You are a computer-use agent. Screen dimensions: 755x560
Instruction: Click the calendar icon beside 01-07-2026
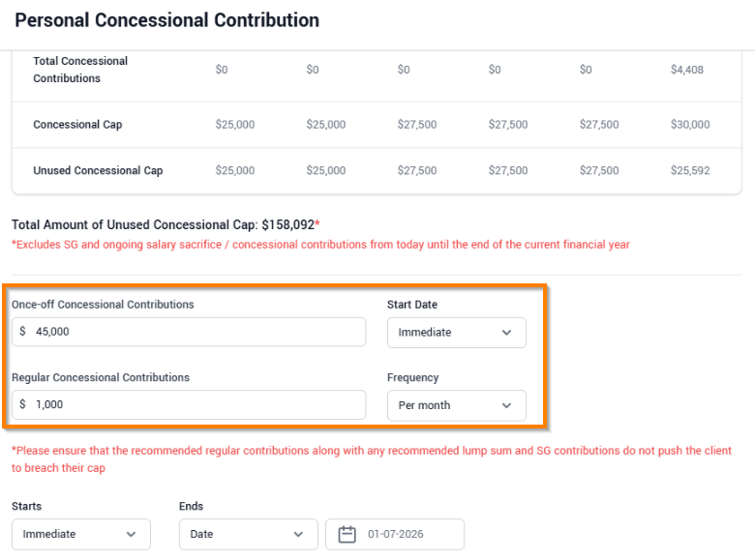tap(347, 534)
